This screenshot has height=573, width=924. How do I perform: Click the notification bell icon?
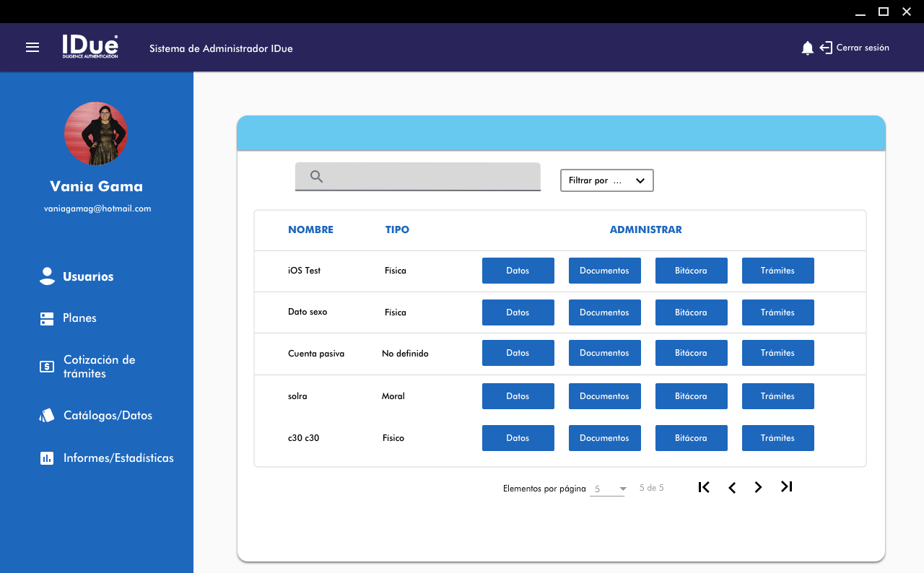pyautogui.click(x=807, y=48)
